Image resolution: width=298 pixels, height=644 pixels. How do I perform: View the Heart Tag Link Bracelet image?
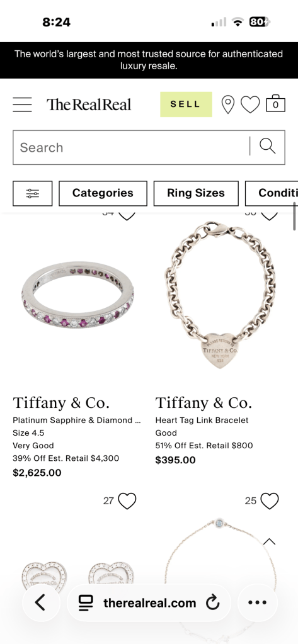point(221,295)
